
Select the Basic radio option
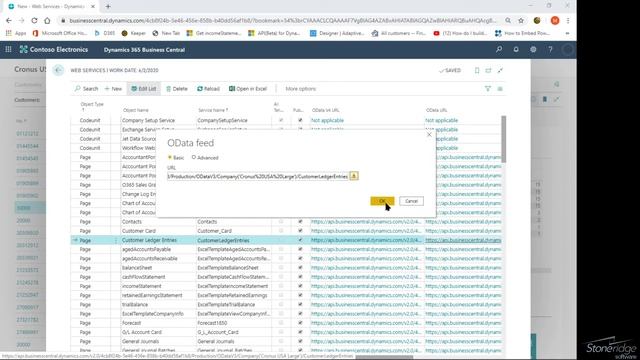(x=176, y=158)
